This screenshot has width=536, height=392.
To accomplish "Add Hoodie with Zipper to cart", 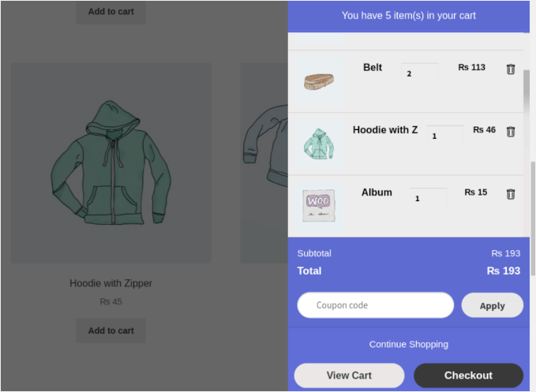I will pyautogui.click(x=111, y=330).
